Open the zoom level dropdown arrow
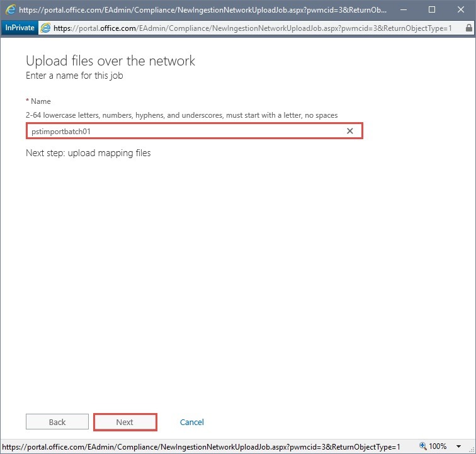 click(x=459, y=446)
